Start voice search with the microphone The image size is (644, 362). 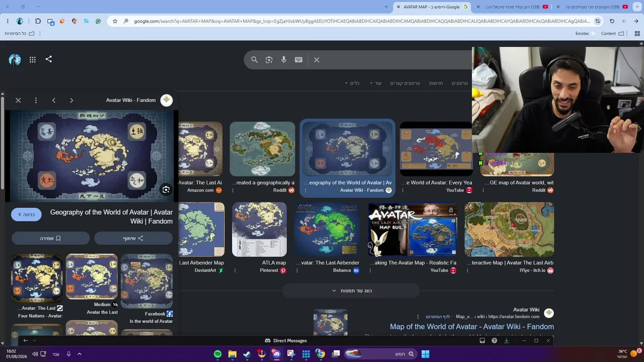pyautogui.click(x=284, y=60)
